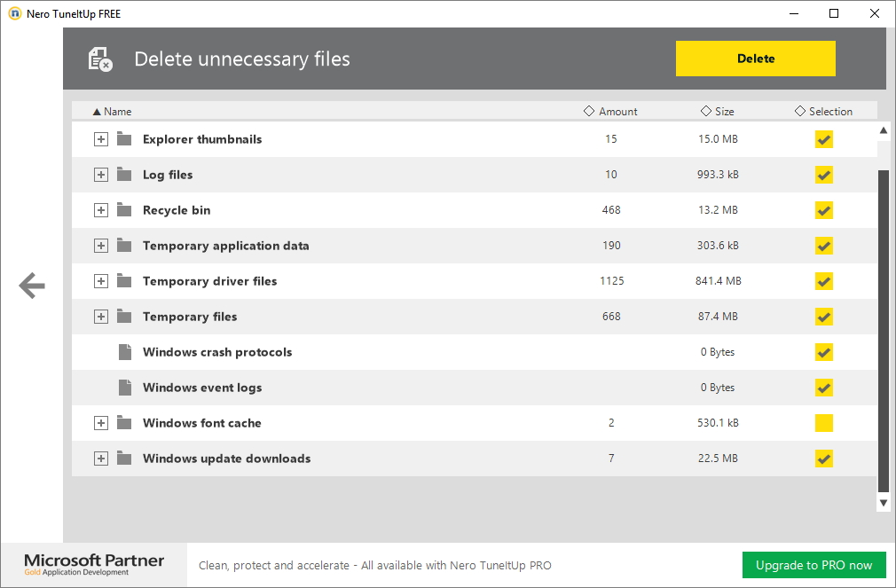This screenshot has height=588, width=896.
Task: Click the Delete unnecessary files header icon
Action: (100, 59)
